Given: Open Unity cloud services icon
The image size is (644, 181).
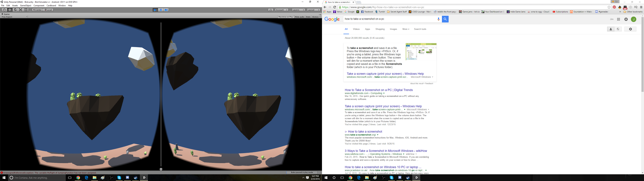Looking at the screenshot, I should (271, 10).
